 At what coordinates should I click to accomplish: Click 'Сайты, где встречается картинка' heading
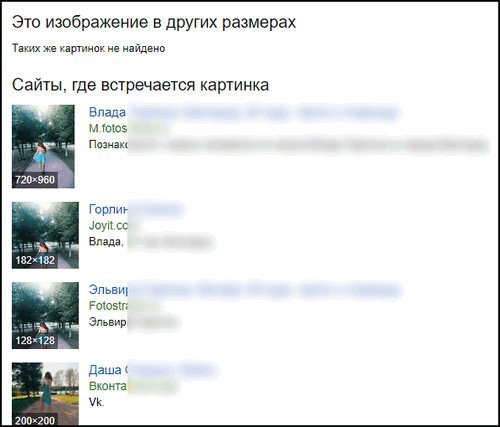(140, 85)
